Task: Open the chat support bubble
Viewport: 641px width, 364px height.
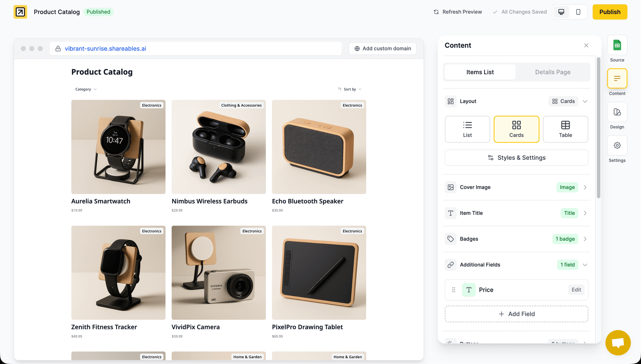Action: tap(618, 343)
